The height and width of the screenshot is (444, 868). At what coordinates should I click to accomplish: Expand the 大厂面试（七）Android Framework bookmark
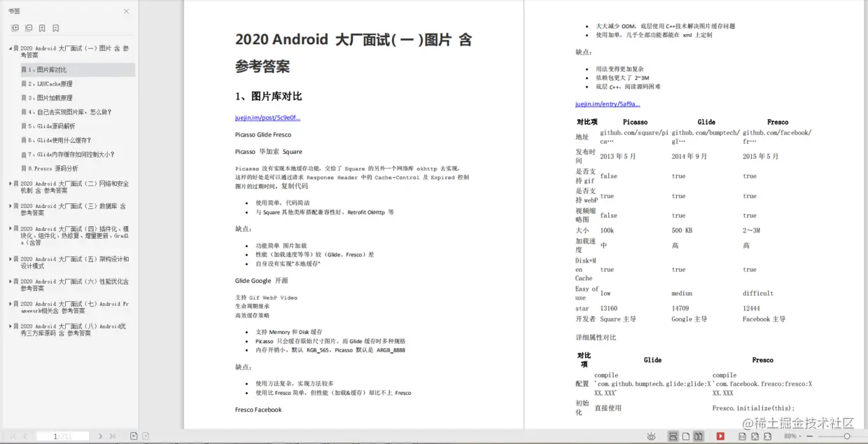pyautogui.click(x=10, y=303)
